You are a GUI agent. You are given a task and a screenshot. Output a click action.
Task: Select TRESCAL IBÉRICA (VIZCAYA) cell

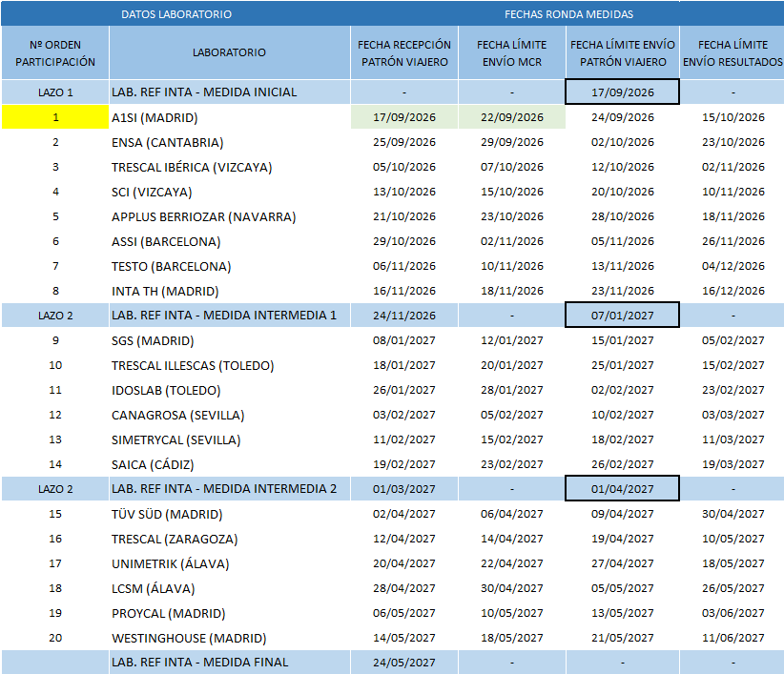(230, 167)
